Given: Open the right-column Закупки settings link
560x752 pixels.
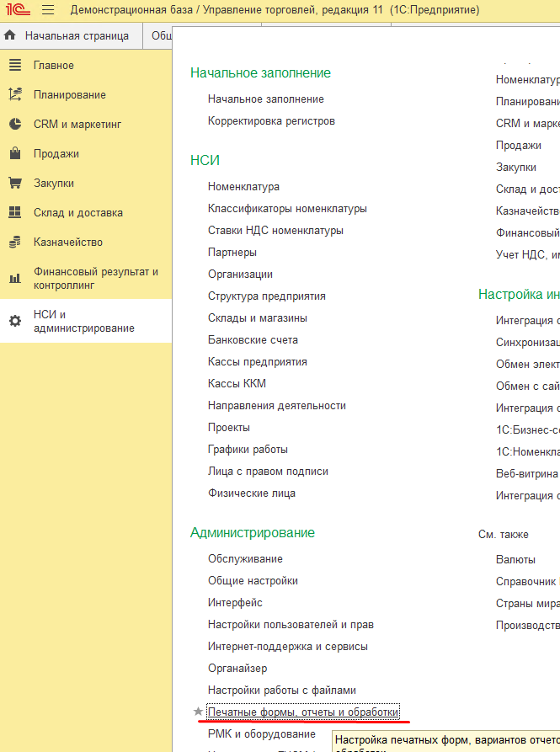Looking at the screenshot, I should point(516,168).
